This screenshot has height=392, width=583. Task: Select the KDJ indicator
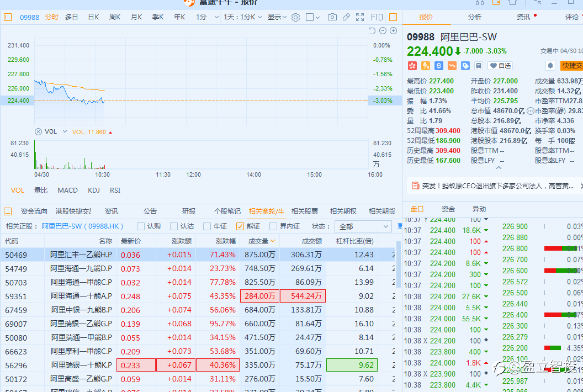94,190
